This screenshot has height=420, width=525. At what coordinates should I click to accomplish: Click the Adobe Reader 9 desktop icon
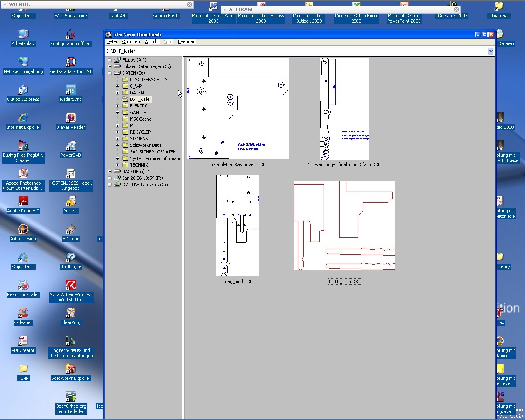pos(23,202)
